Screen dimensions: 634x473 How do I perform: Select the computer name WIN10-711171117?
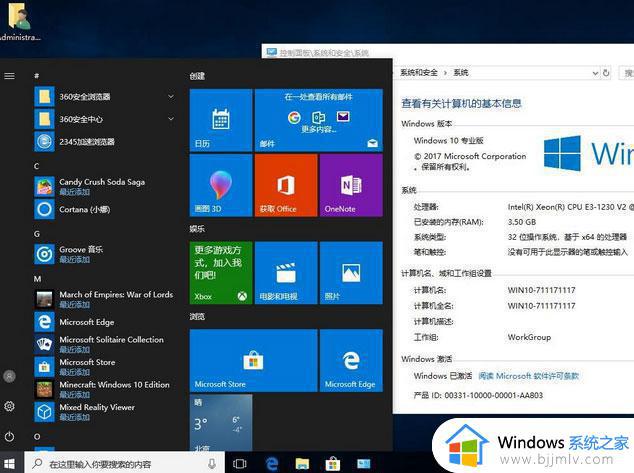click(541, 290)
